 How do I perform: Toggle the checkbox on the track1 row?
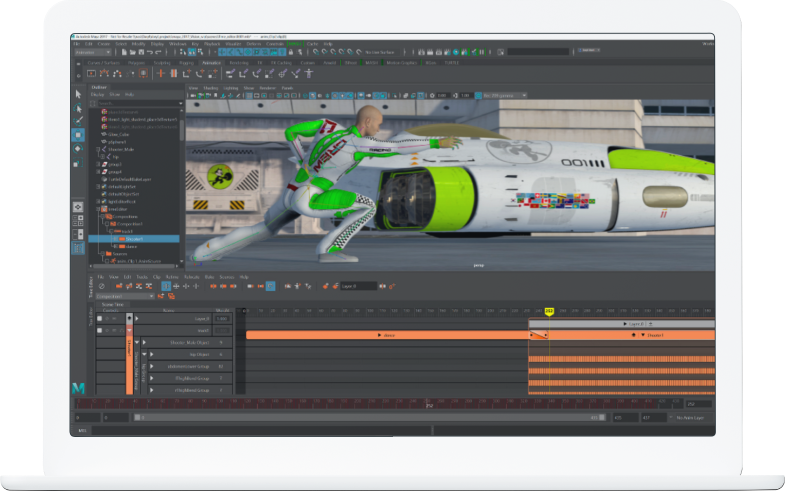[x=100, y=330]
